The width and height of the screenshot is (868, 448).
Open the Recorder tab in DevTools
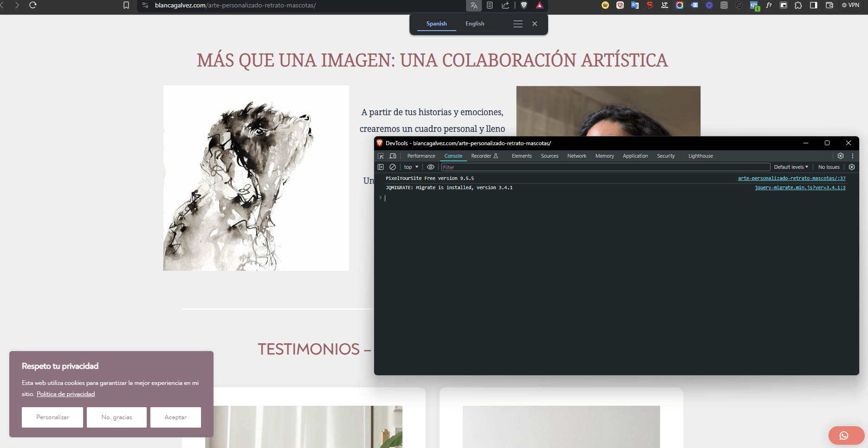pyautogui.click(x=485, y=156)
